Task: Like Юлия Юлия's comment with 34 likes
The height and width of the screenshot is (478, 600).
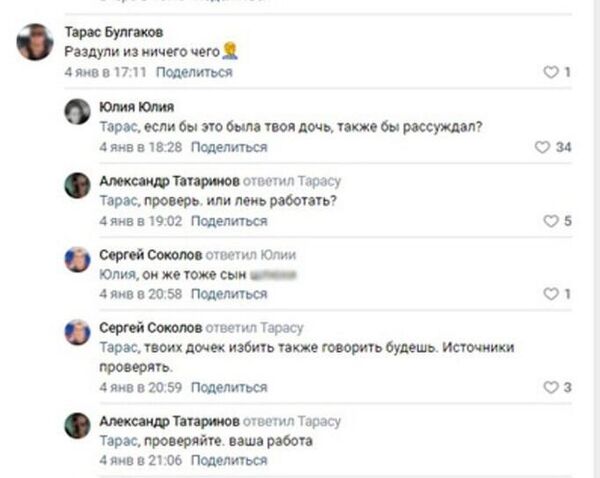Action: click(x=543, y=147)
